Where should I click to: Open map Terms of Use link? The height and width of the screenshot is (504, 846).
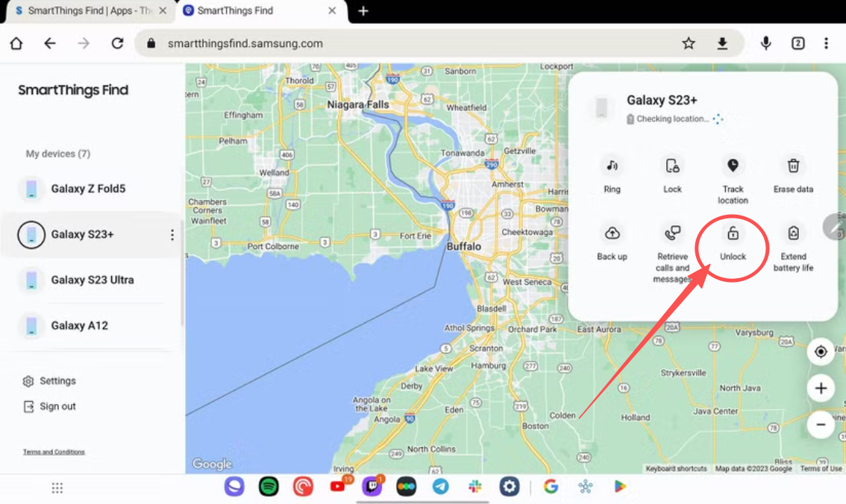point(821,468)
